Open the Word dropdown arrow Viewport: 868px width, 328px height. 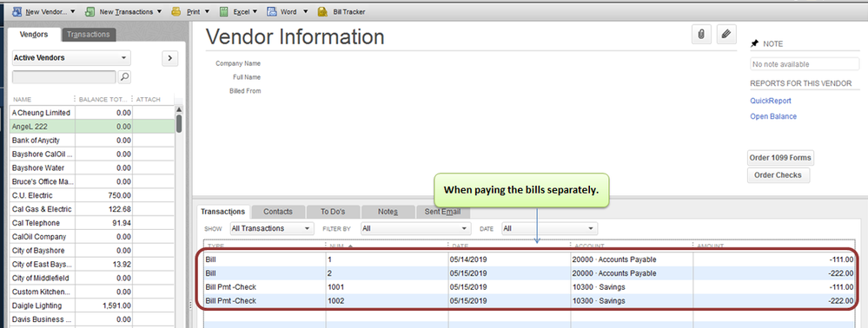pos(306,11)
